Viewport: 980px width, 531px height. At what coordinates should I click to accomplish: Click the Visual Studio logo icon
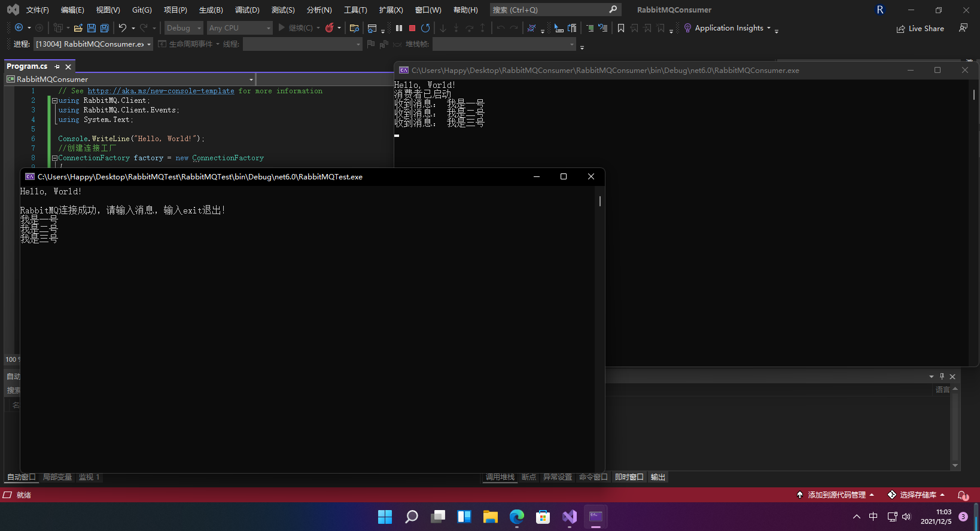point(13,10)
